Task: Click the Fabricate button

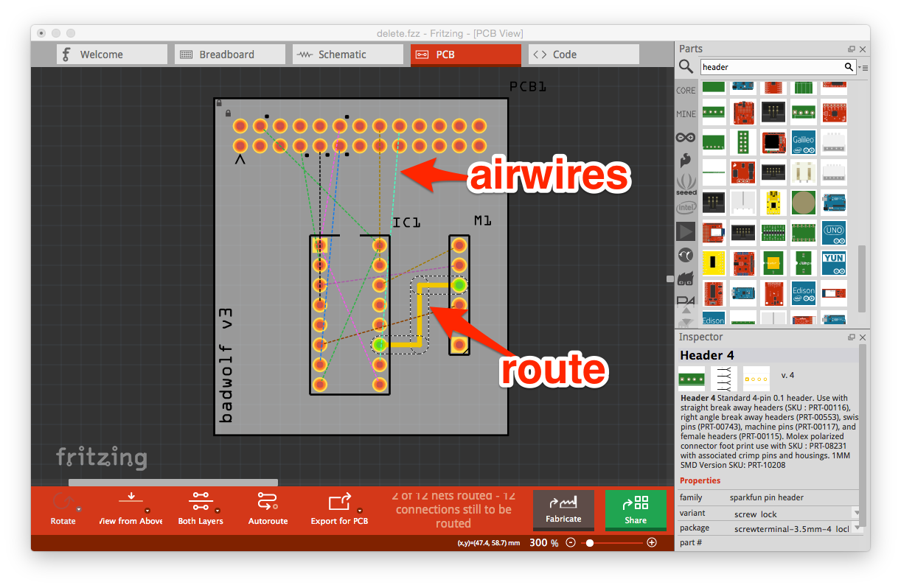Action: pos(563,511)
